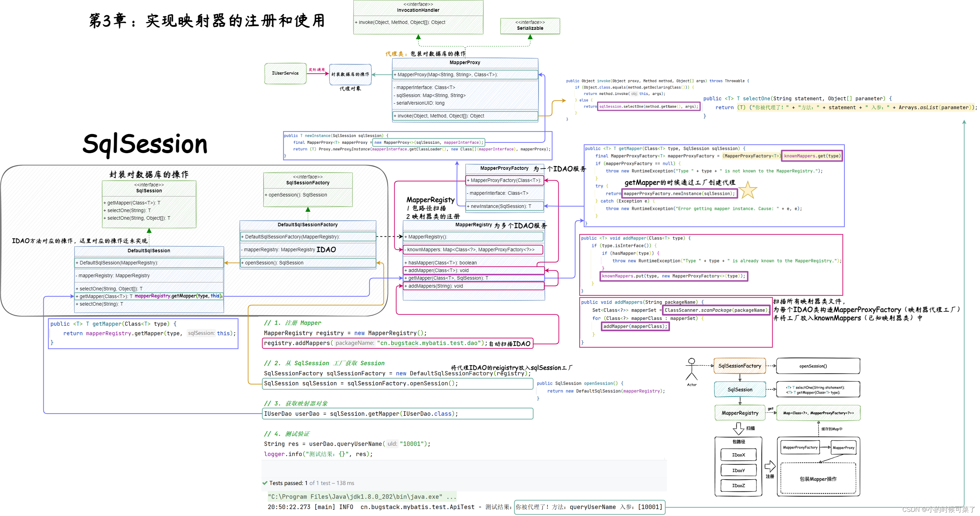
Task: Click the IDaoY box under 包路径
Action: click(x=738, y=470)
